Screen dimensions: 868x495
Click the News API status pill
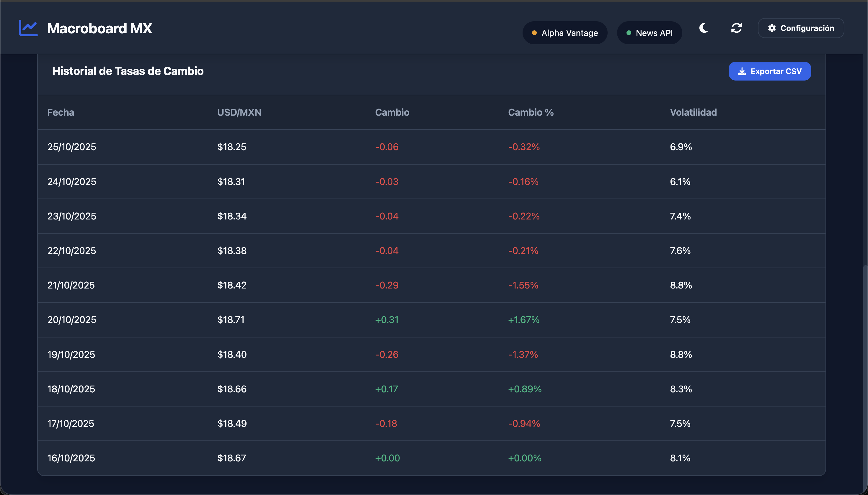coord(649,33)
